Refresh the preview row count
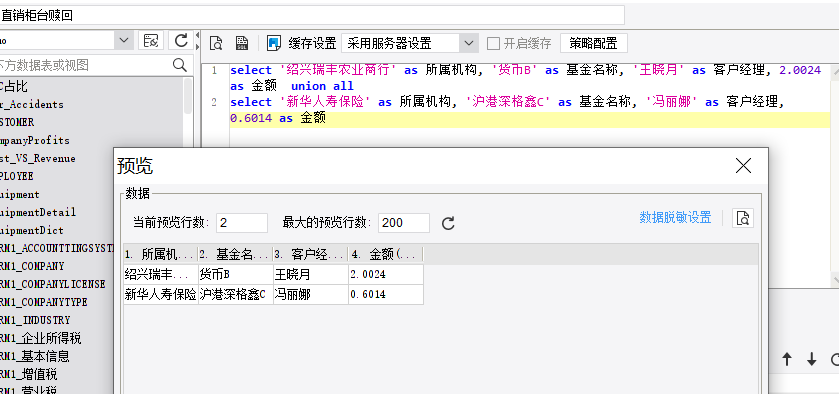This screenshot has width=839, height=394. pos(448,223)
